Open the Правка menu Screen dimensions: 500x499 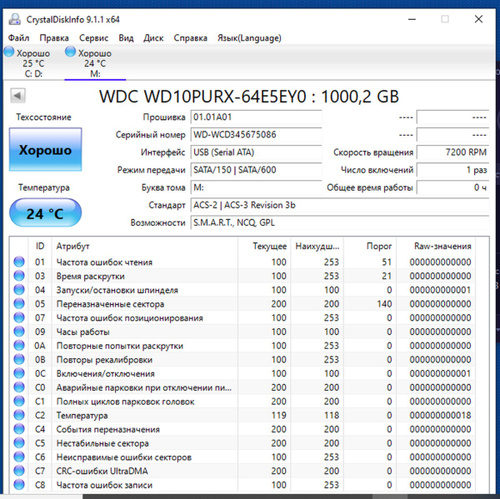[x=54, y=38]
